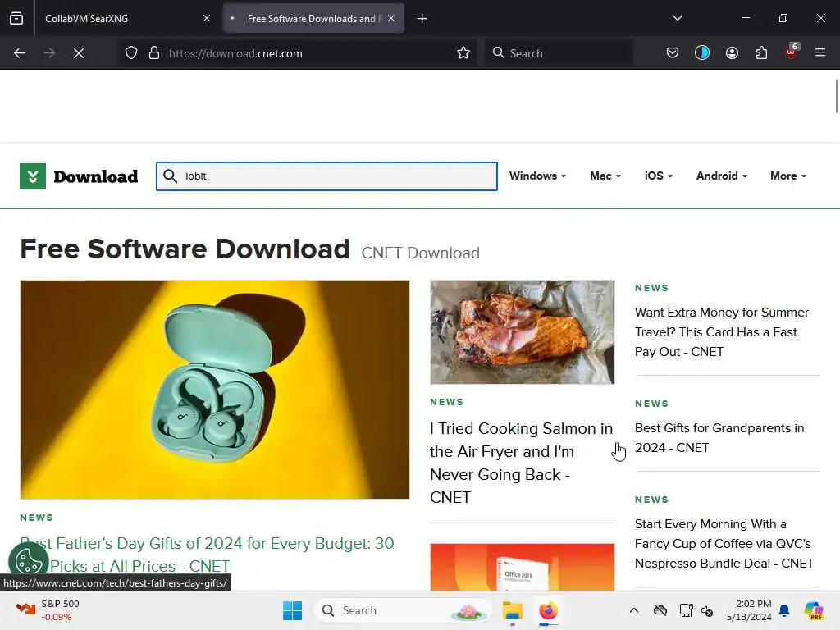Open the tracking protection shield icon
The height and width of the screenshot is (630, 840).
131,53
